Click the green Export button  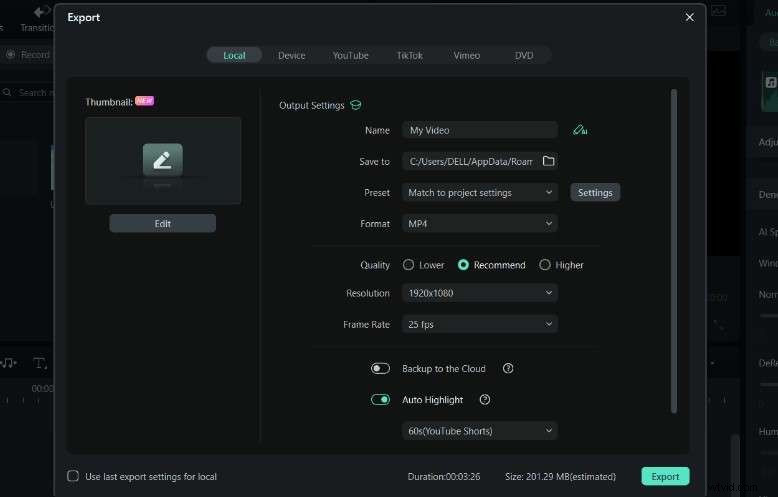(665, 477)
